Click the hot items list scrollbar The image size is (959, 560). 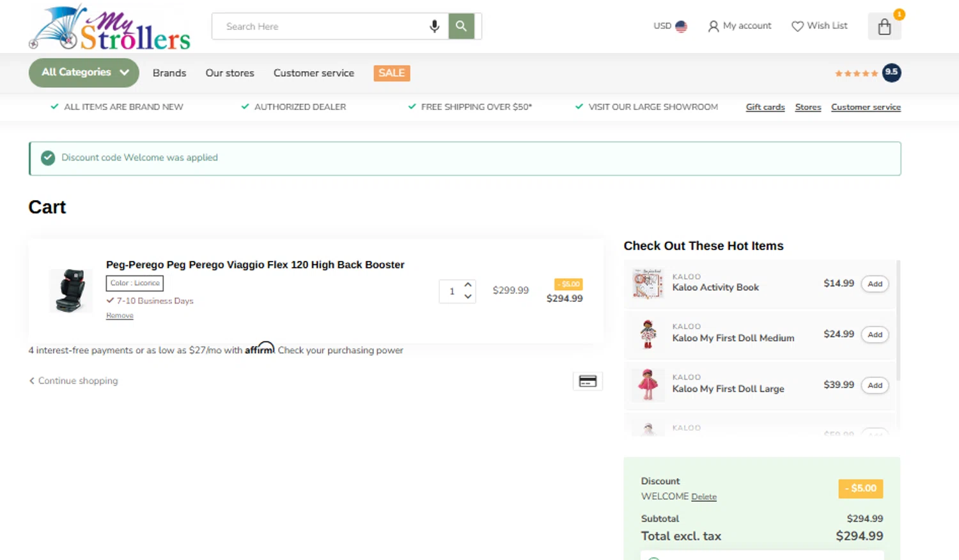tap(898, 320)
